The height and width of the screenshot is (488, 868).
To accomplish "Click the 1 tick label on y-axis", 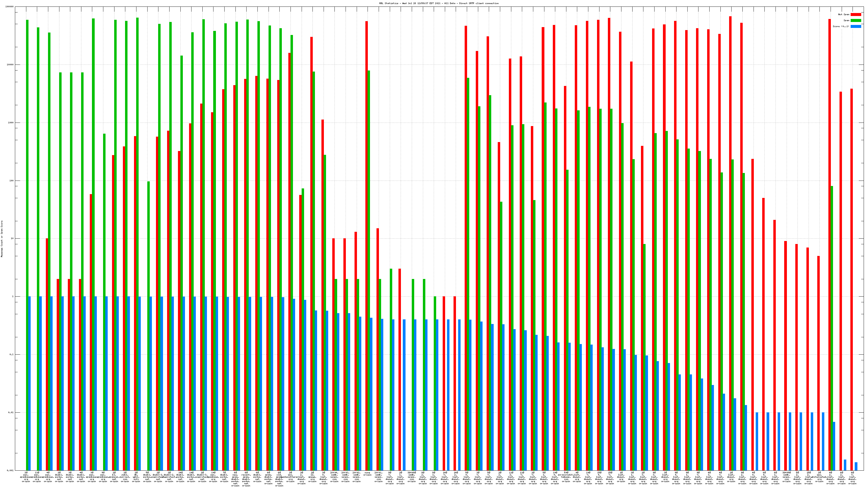I will coord(13,297).
